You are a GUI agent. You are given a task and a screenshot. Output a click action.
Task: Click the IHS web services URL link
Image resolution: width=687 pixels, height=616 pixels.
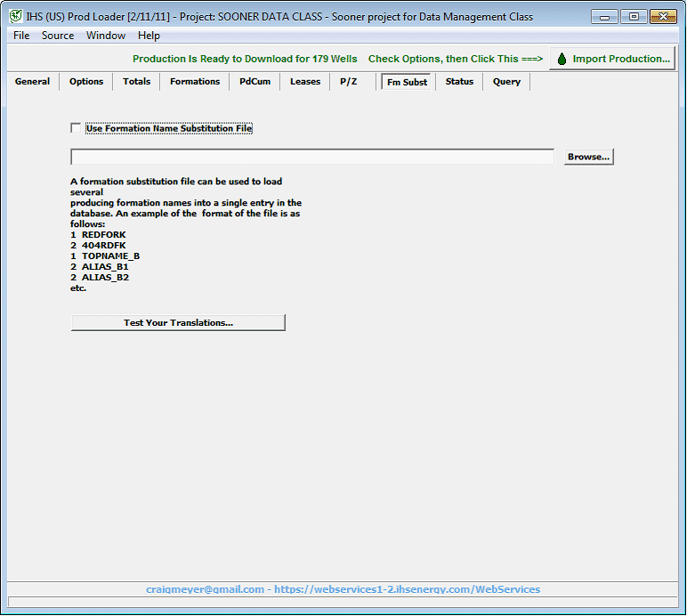pos(407,589)
